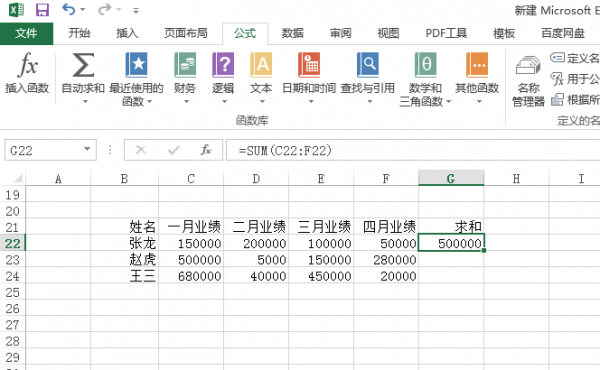Switch to the 插入 (Insert) tab

pyautogui.click(x=127, y=33)
